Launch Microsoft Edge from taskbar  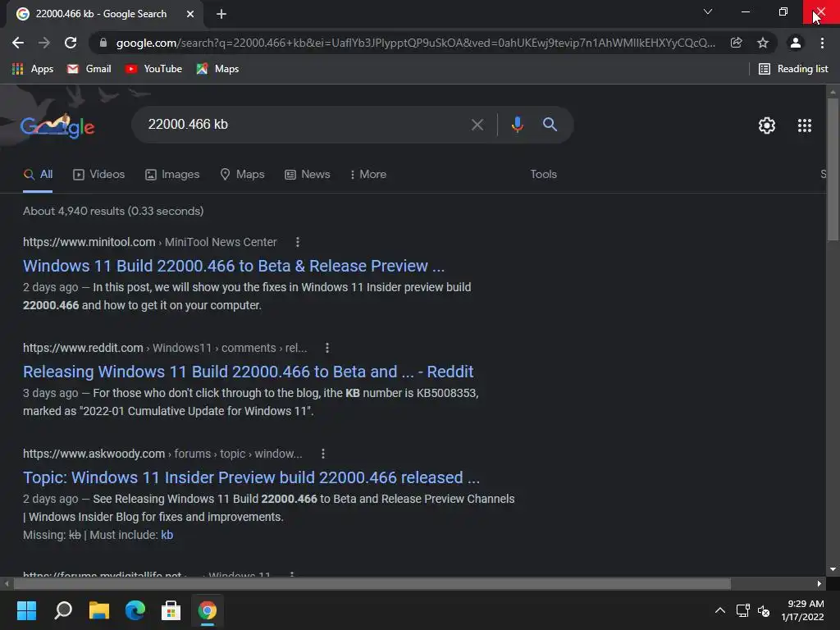(x=135, y=610)
